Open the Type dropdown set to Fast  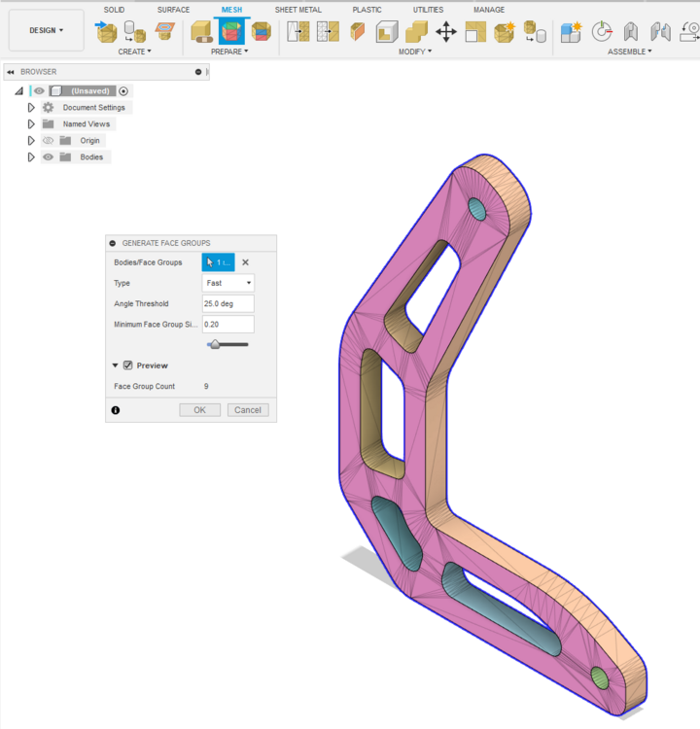click(x=227, y=283)
